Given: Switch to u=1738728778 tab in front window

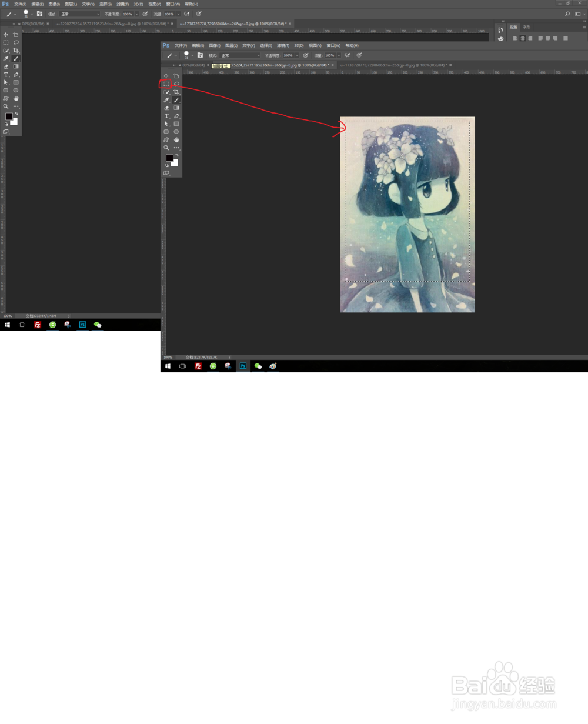Looking at the screenshot, I should (393, 65).
